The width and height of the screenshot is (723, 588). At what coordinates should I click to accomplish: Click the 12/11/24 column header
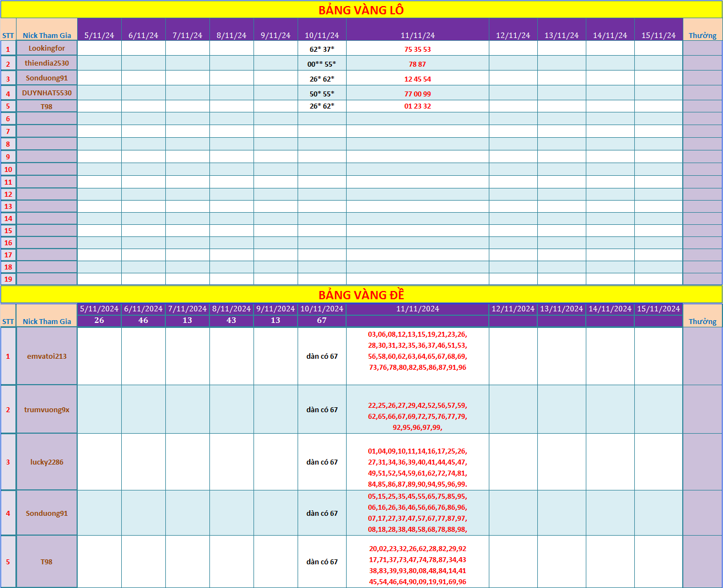(x=513, y=30)
